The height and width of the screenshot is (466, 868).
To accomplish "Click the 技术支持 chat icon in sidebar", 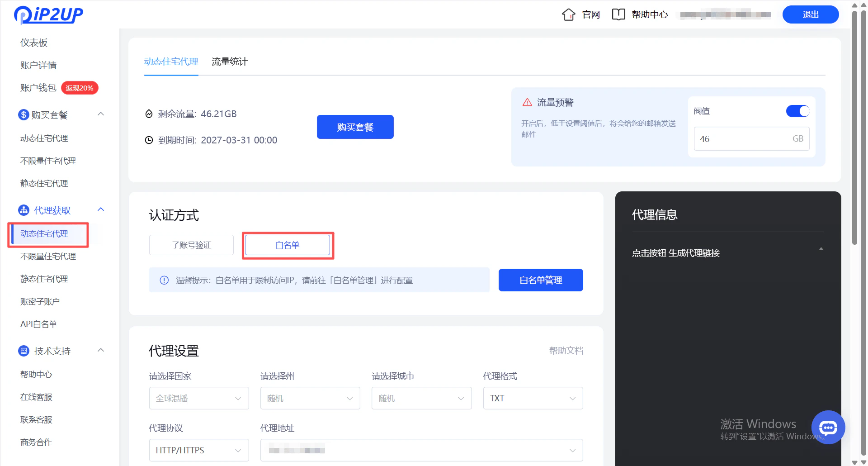I will (24, 351).
